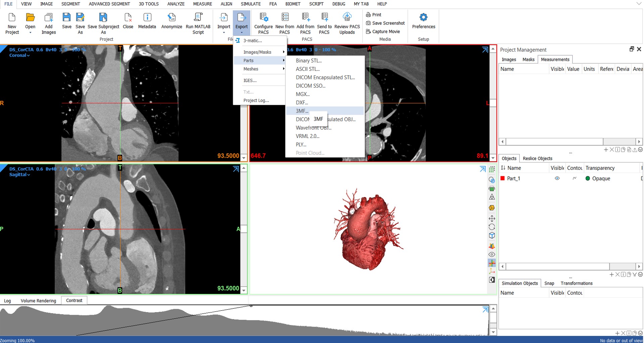
Task: Click the red color swatch of Part_1
Action: tap(502, 179)
